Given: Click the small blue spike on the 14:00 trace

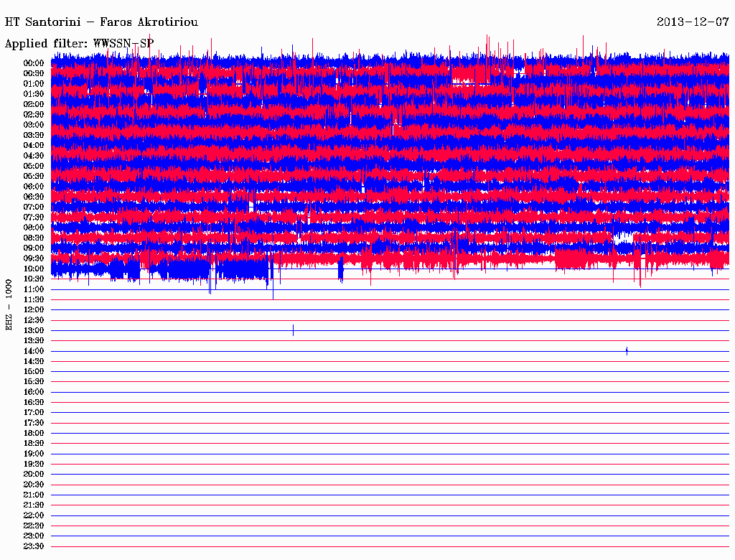Looking at the screenshot, I should [627, 350].
